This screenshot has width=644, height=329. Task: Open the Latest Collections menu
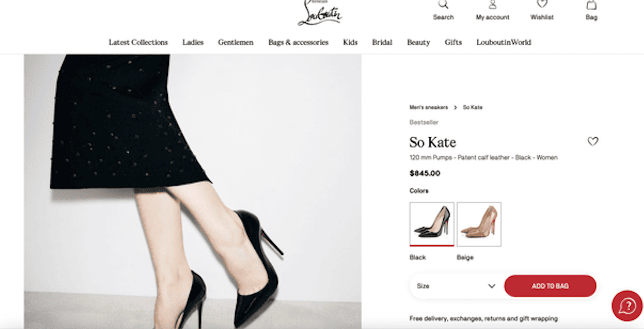[x=138, y=42]
